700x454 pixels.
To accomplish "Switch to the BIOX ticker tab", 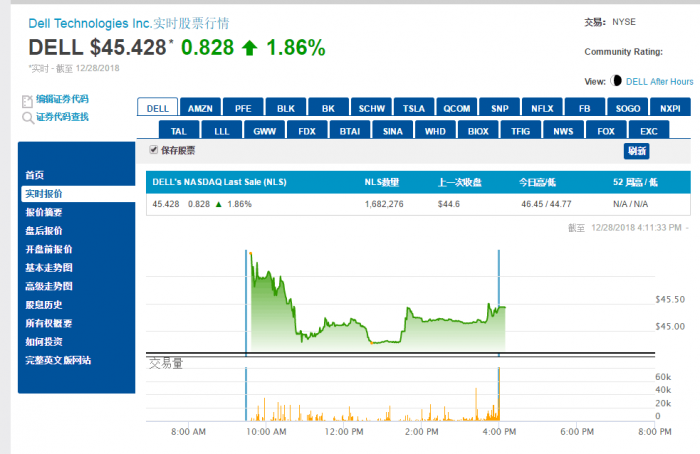I will click(478, 131).
